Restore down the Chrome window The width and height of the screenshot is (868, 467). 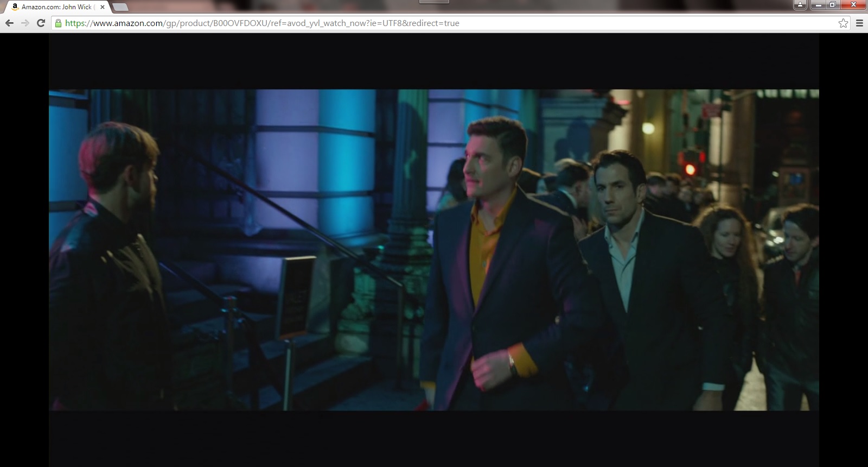pyautogui.click(x=833, y=5)
